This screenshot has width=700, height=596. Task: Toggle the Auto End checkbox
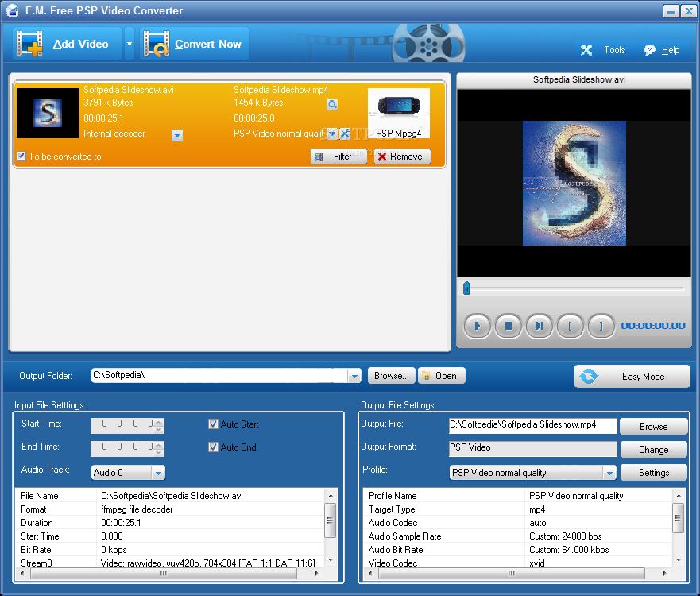(x=213, y=447)
